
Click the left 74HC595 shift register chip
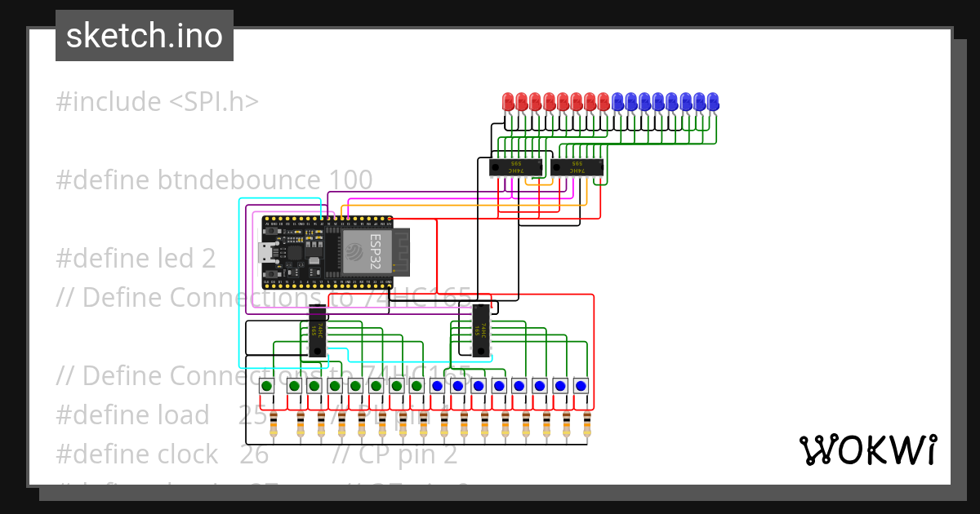tap(516, 167)
